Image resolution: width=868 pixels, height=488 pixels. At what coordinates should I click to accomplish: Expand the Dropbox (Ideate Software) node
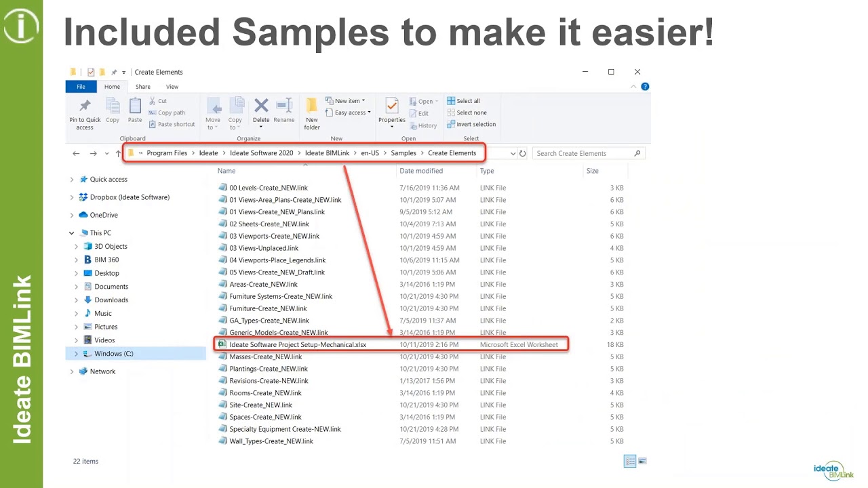click(x=72, y=197)
